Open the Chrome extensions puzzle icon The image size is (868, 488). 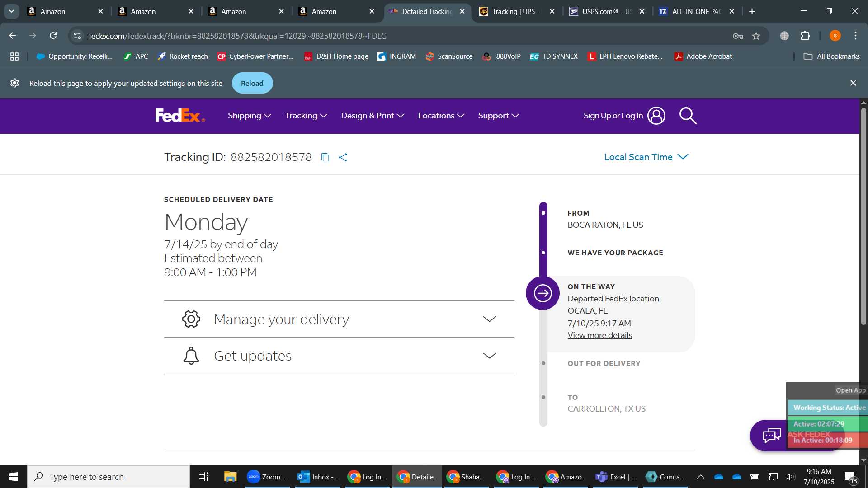pos(805,36)
